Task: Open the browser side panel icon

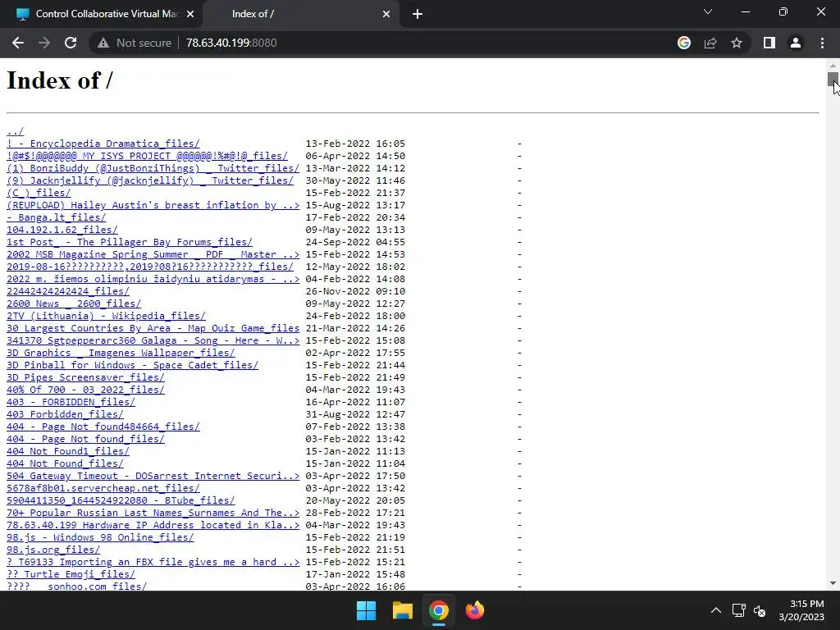Action: click(x=769, y=43)
